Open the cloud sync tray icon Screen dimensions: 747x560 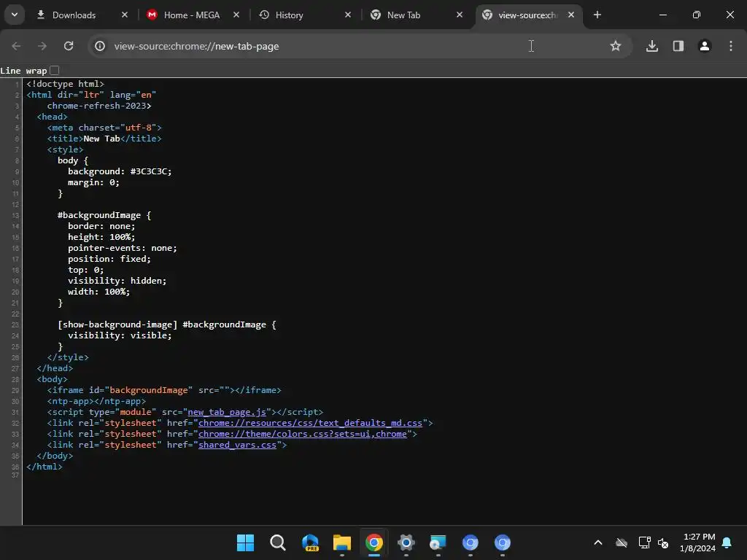(x=622, y=542)
